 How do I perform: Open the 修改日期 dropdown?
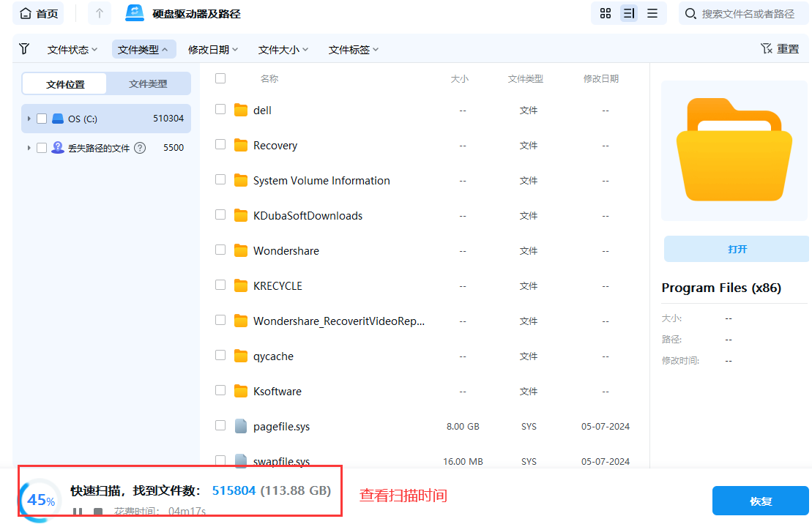tap(211, 49)
